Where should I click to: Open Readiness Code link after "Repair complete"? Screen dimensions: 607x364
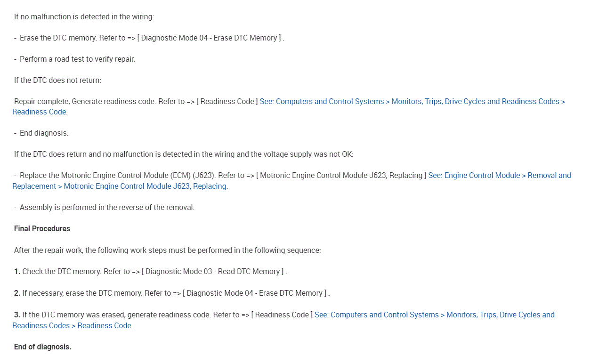click(x=412, y=102)
